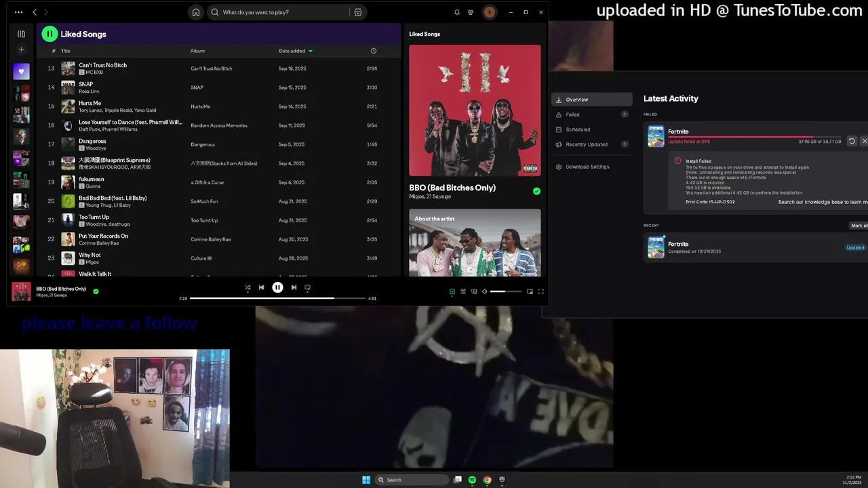Open the Now Playing album cover

tap(475, 110)
